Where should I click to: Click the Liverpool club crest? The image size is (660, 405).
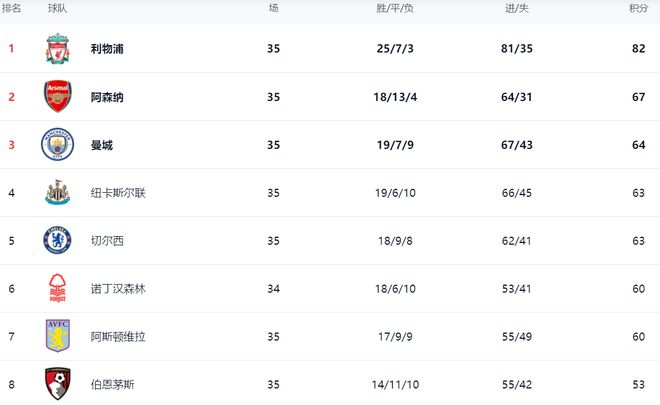[58, 49]
